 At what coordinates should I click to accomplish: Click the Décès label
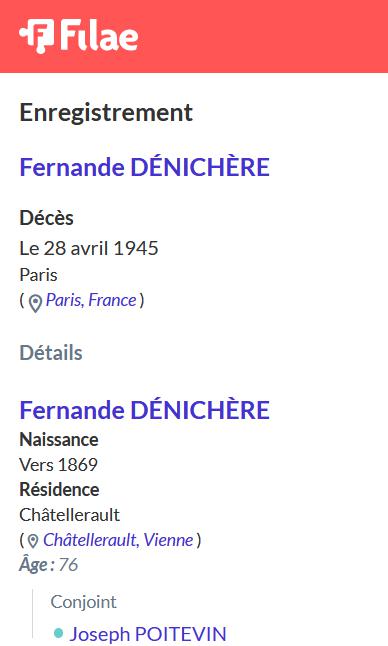pos(47,218)
